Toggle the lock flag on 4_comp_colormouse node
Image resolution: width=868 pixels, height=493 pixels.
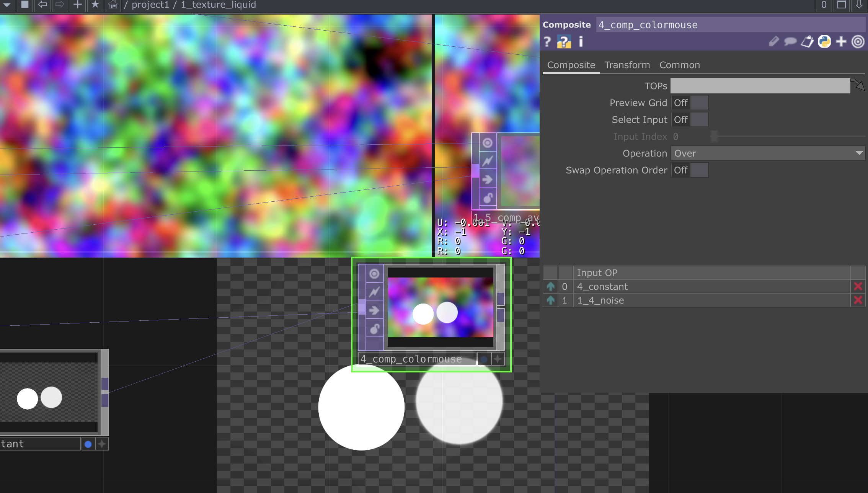click(x=374, y=329)
